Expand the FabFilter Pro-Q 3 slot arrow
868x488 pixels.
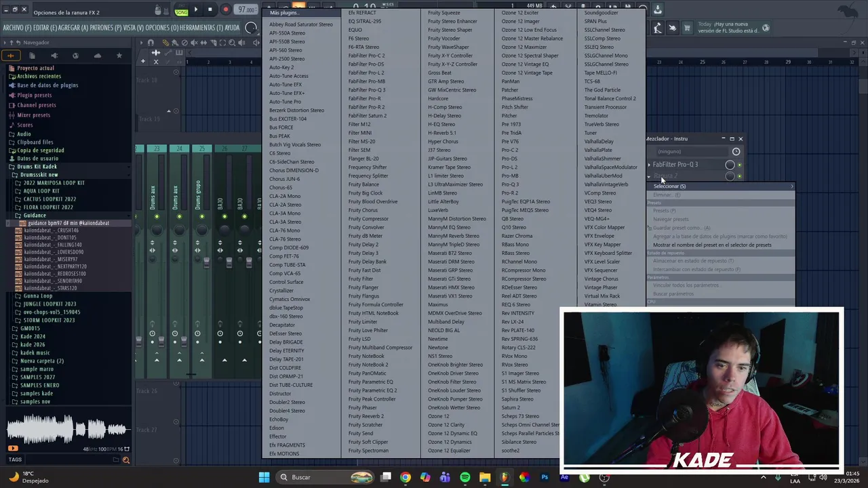(649, 165)
